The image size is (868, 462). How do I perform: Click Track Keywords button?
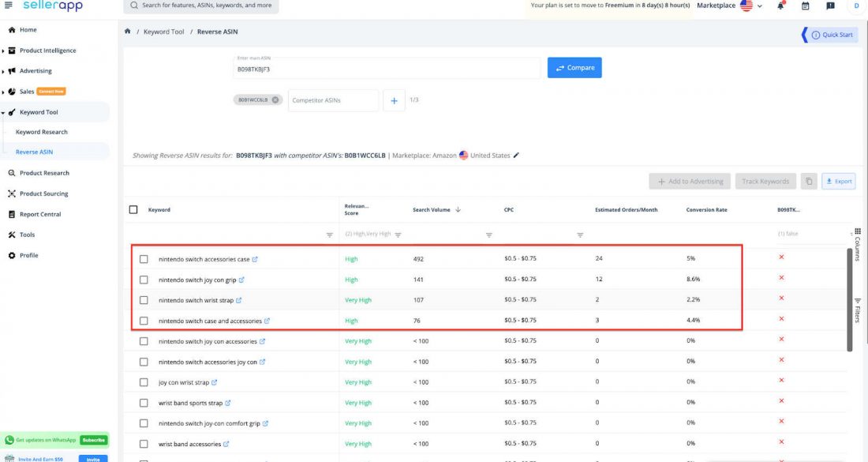(x=765, y=181)
